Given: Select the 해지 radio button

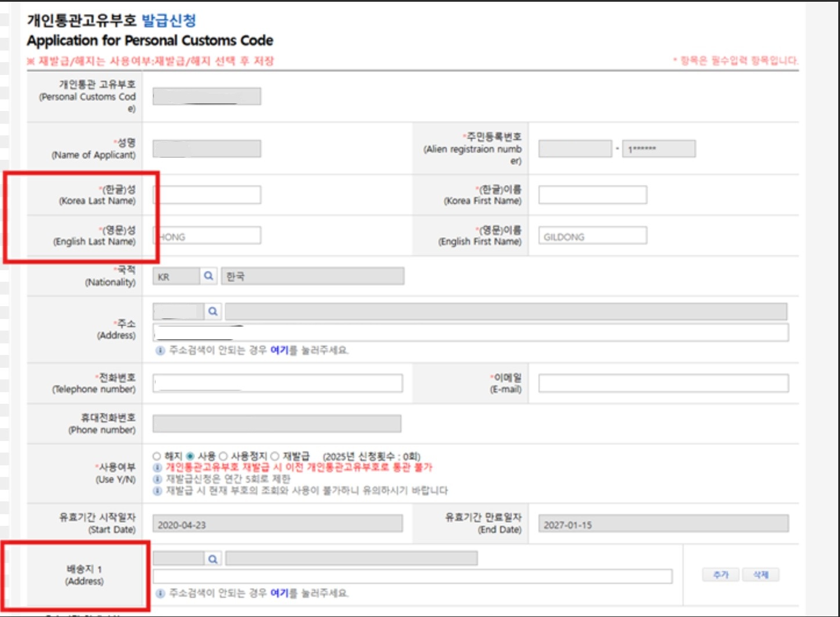Looking at the screenshot, I should coord(157,456).
